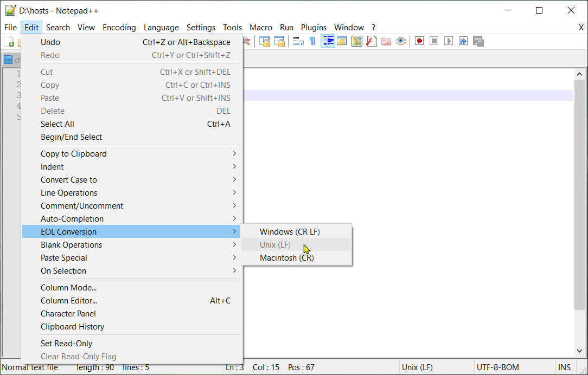Open the Window menu
588x375 pixels.
click(x=349, y=27)
